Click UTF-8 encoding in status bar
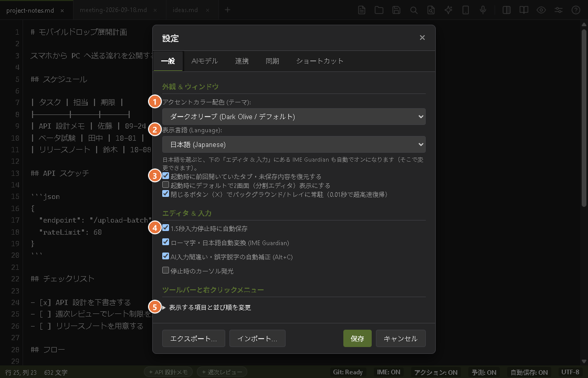Image resolution: width=588 pixels, height=378 pixels. tap(570, 372)
